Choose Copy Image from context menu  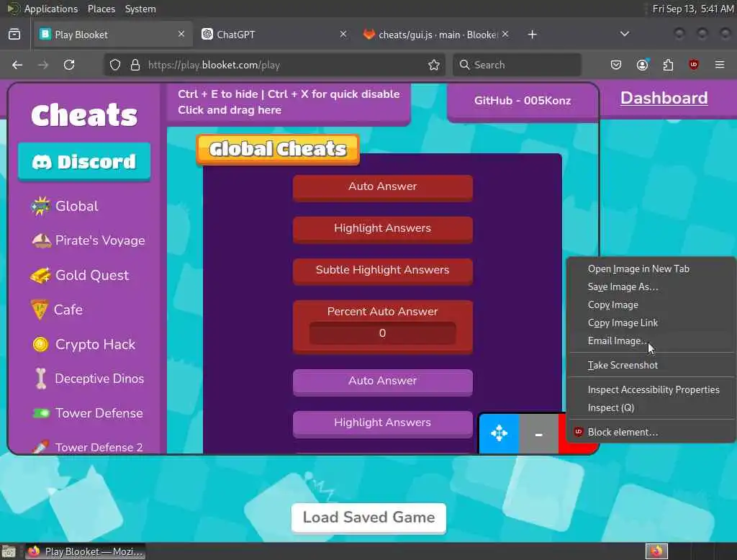pos(651,304)
